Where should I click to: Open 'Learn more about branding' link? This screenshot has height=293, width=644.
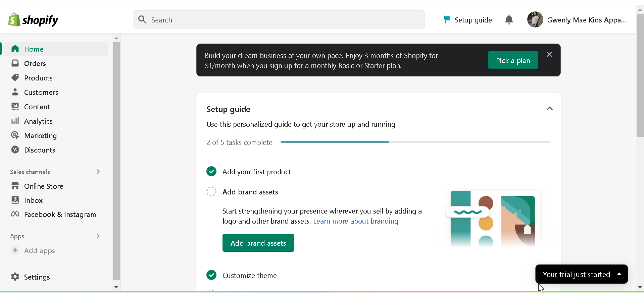click(x=355, y=221)
